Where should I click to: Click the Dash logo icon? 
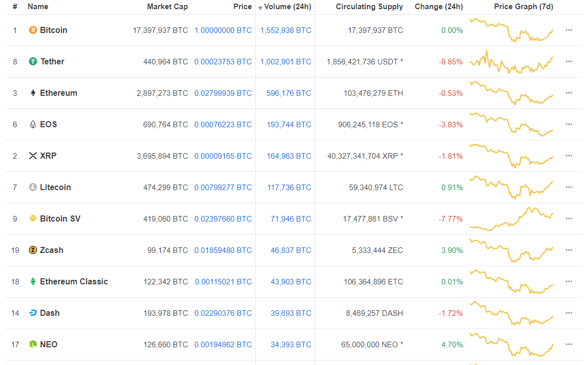coord(33,313)
